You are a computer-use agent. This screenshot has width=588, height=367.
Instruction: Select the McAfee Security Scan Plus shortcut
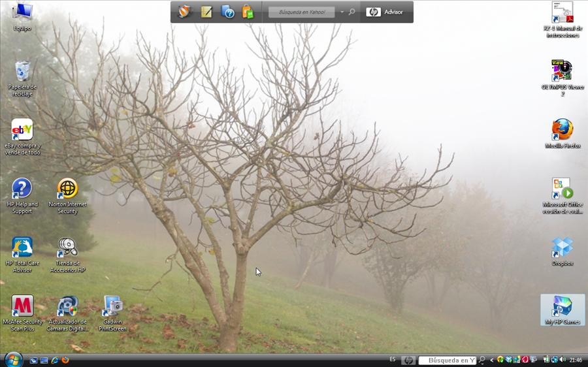22,313
